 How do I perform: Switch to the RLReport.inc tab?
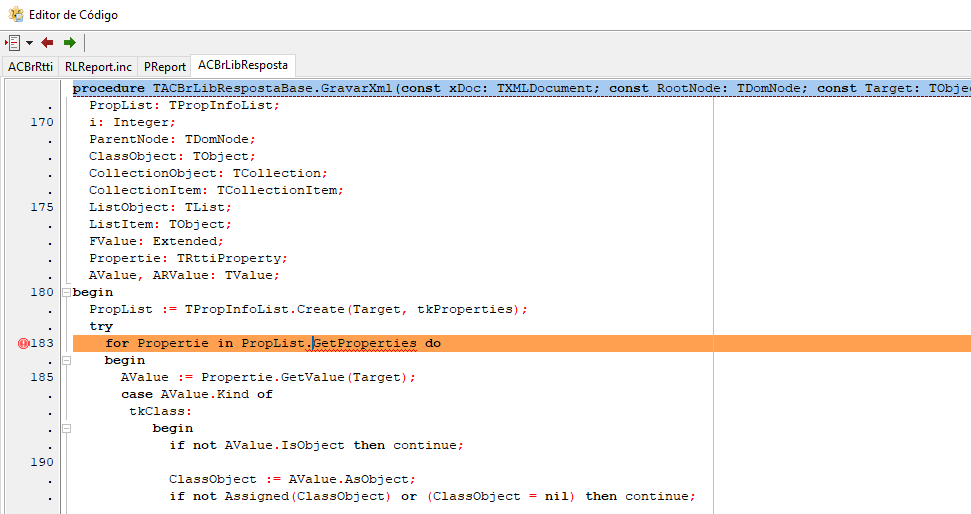click(x=98, y=66)
